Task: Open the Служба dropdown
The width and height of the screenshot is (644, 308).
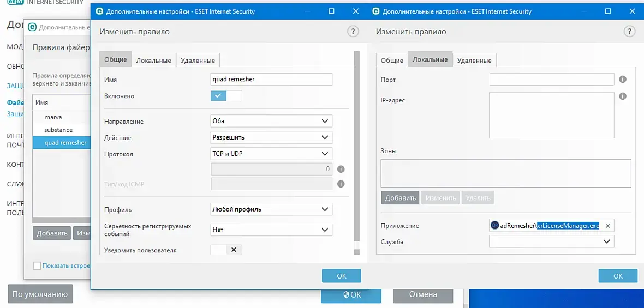Action: click(552, 241)
